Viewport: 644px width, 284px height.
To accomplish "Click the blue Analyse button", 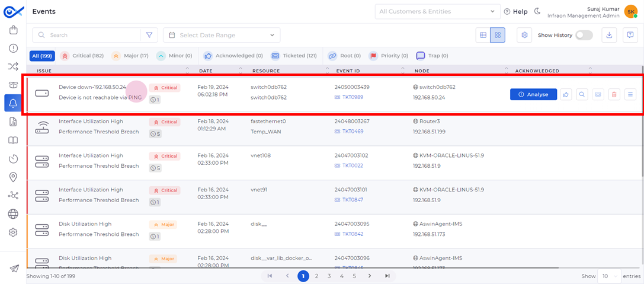I will pos(534,94).
